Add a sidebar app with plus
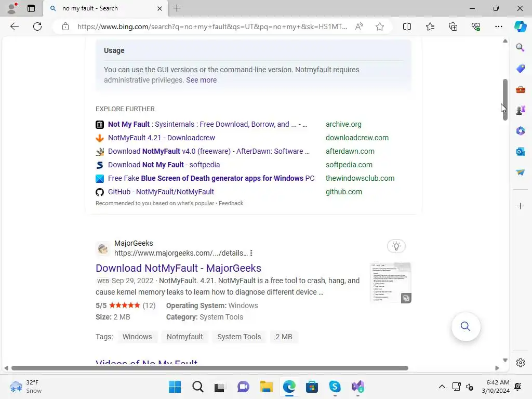 [520, 206]
